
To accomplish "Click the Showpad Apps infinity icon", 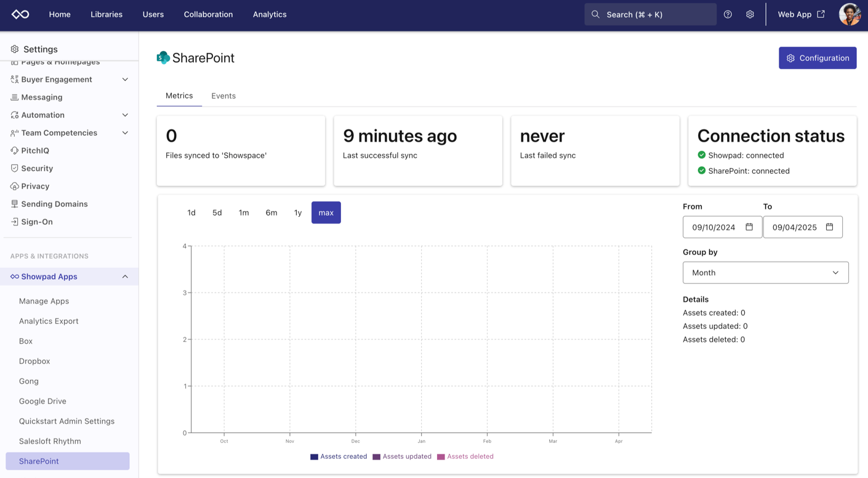I will (x=14, y=277).
